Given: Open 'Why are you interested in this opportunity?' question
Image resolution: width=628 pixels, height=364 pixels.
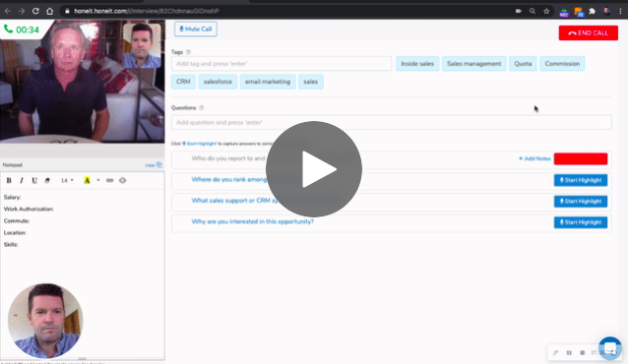Looking at the screenshot, I should tap(253, 221).
